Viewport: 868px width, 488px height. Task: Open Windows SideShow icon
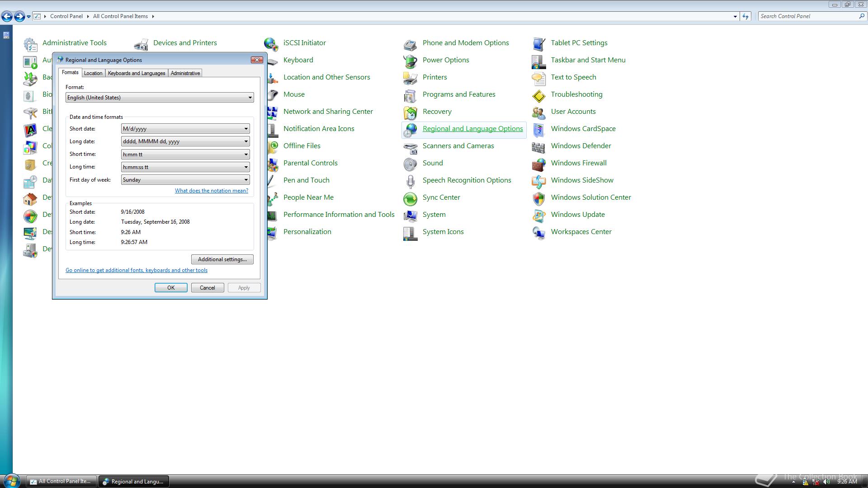(x=539, y=181)
